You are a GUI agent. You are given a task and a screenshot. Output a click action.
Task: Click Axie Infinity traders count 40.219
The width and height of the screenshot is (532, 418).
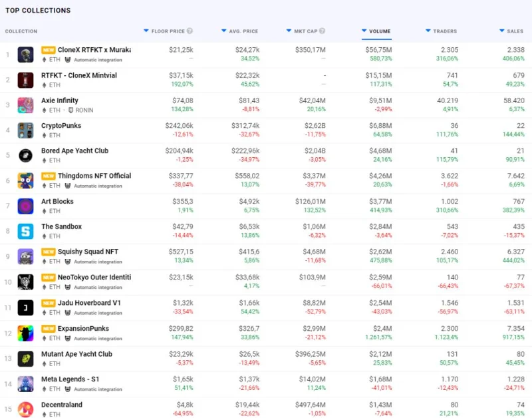click(447, 101)
